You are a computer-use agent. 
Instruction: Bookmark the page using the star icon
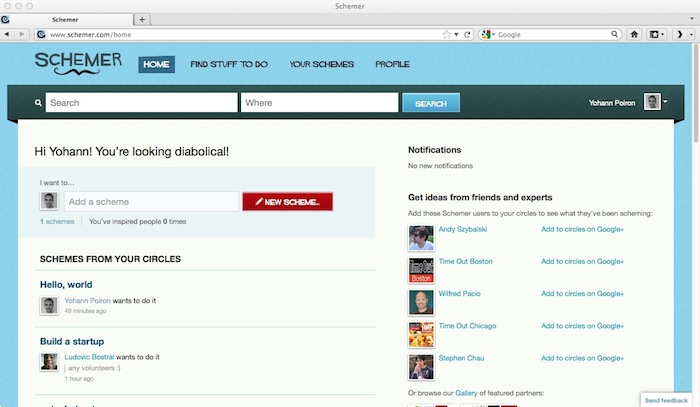447,34
